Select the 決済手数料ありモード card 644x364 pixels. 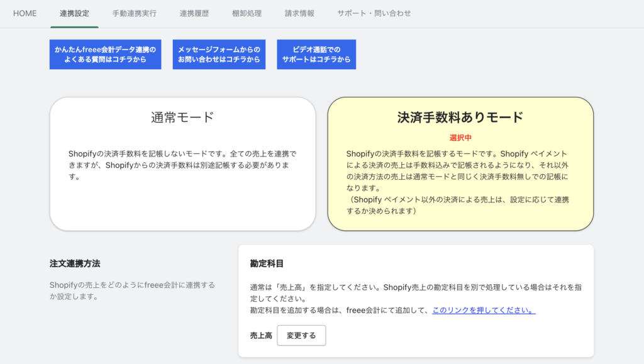(460, 163)
